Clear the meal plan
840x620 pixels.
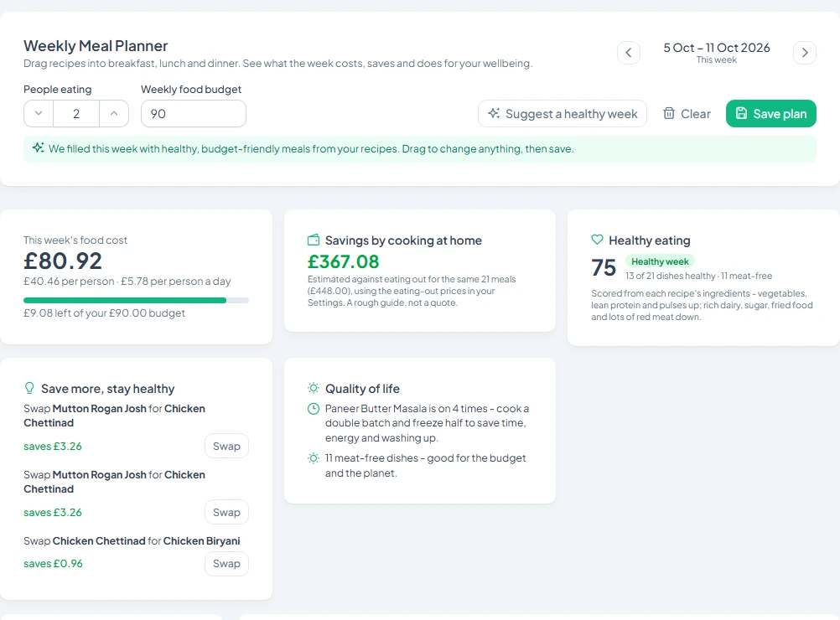coord(687,113)
